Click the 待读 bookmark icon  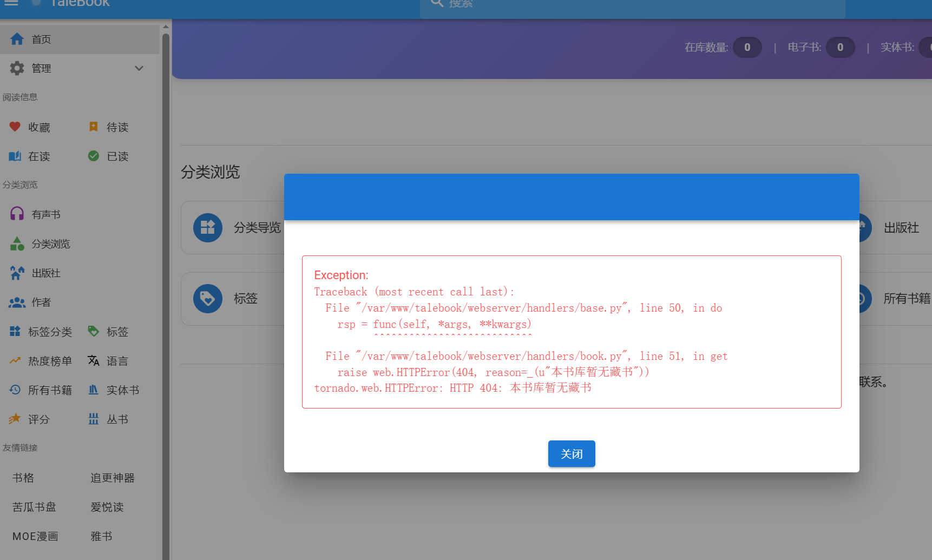pos(93,127)
